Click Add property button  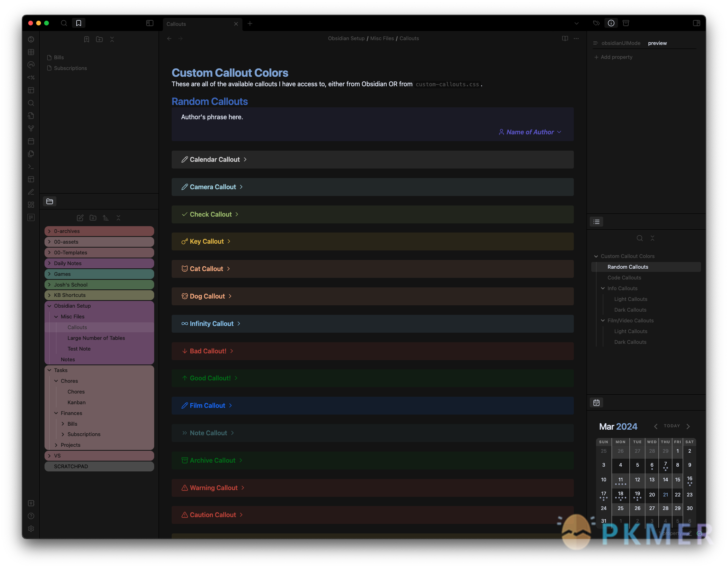(613, 57)
